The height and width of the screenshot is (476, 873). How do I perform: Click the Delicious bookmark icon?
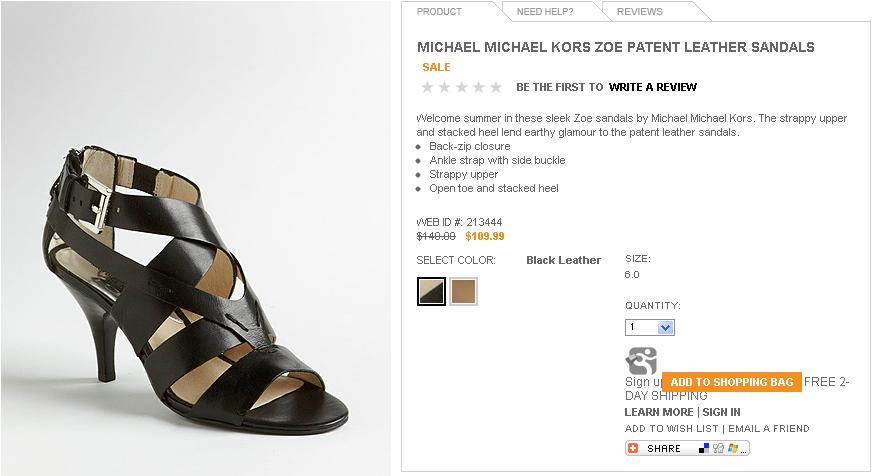[x=704, y=448]
